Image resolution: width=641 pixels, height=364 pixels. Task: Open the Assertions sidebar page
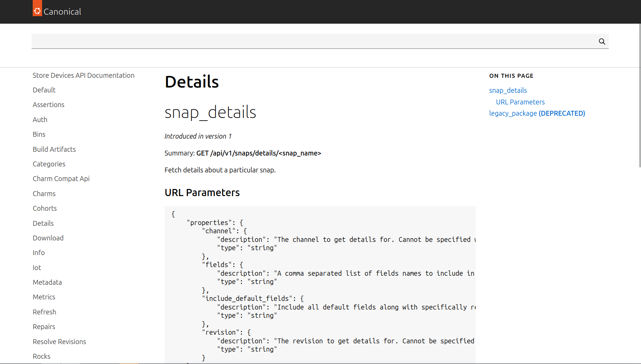point(48,105)
